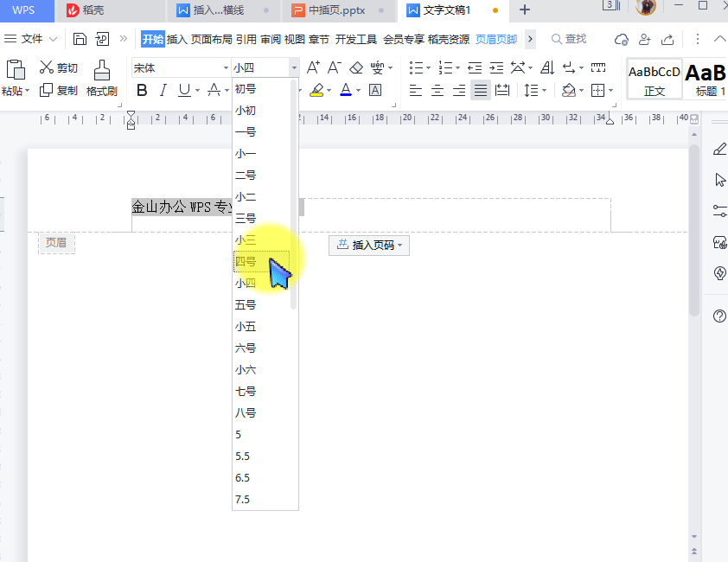Toggle Bold formatting
728x562 pixels.
tap(142, 90)
